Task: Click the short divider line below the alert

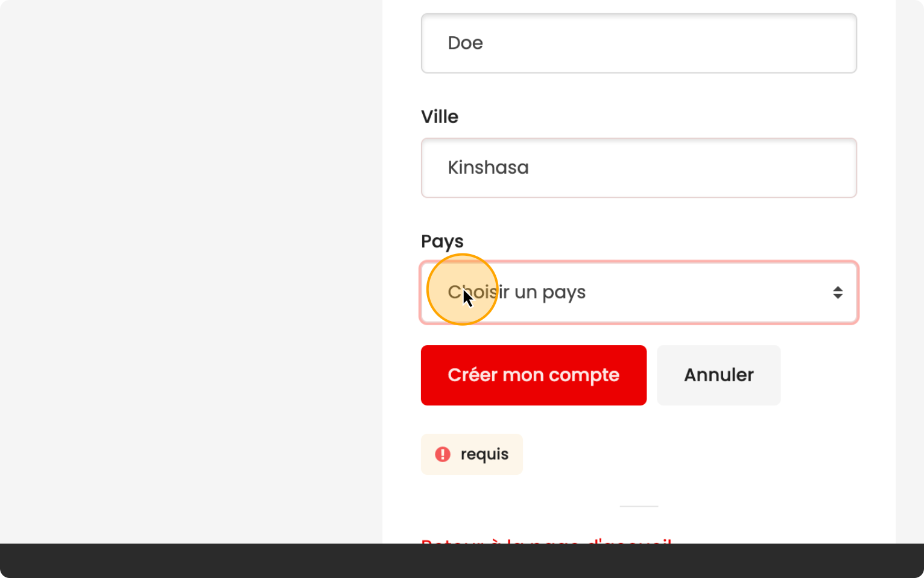Action: pyautogui.click(x=639, y=506)
